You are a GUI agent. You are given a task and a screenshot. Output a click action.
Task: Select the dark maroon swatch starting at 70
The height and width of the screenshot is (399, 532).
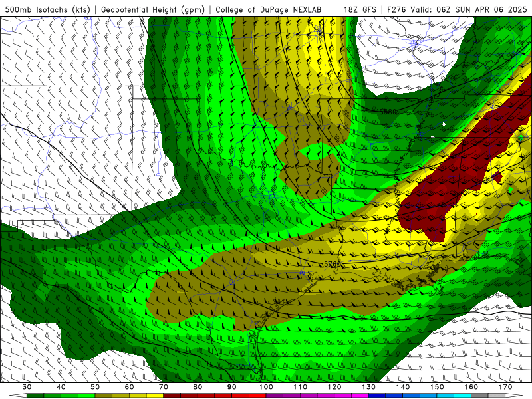point(172,396)
